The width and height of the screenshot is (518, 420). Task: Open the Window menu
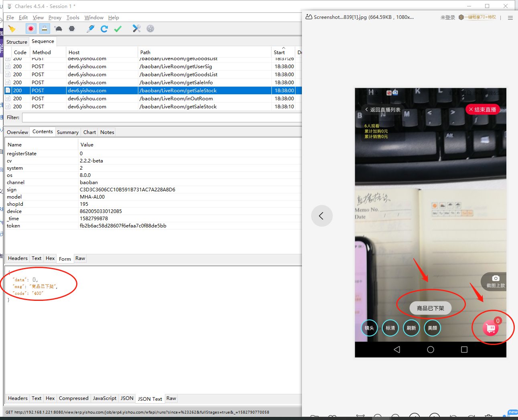(94, 18)
